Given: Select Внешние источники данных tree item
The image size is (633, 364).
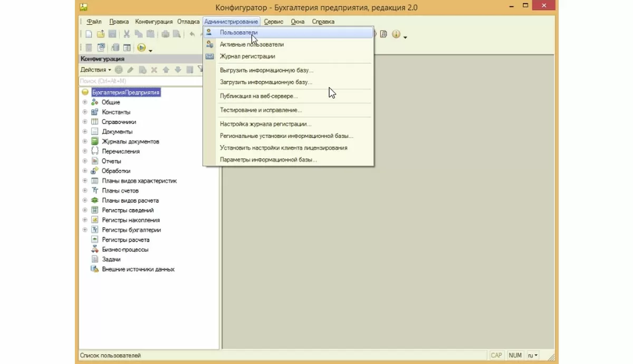Looking at the screenshot, I should click(x=138, y=270).
